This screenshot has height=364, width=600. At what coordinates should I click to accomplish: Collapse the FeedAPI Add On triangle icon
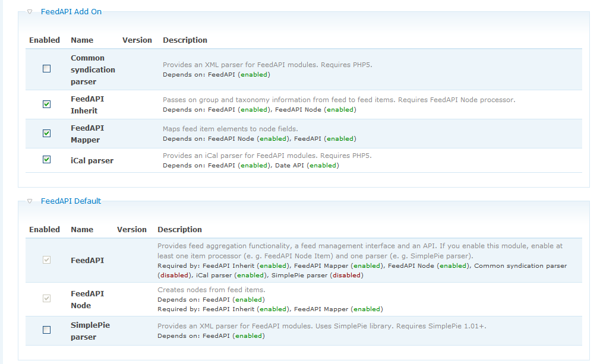(30, 12)
